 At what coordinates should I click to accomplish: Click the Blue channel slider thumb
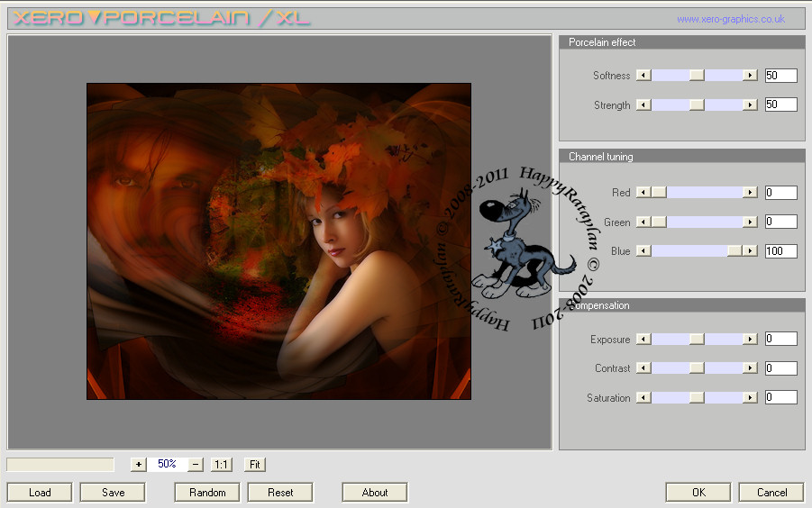click(734, 251)
